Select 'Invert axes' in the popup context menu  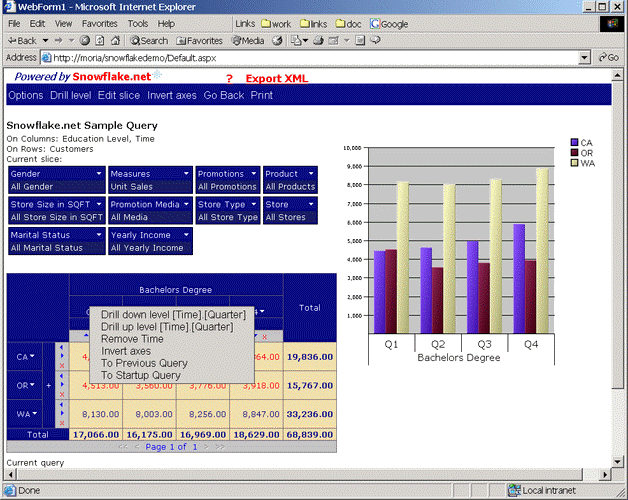pos(126,351)
